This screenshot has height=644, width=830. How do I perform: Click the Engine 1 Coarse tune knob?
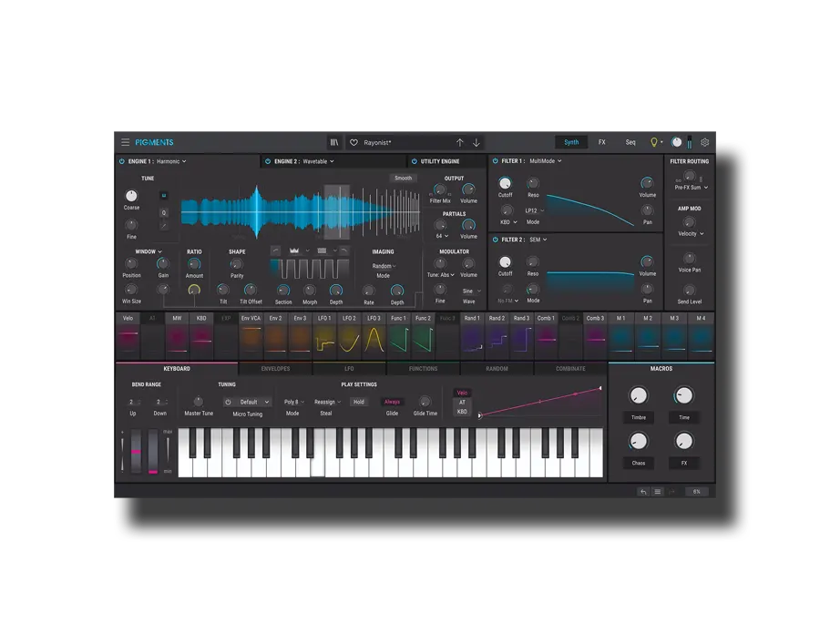[x=131, y=196]
